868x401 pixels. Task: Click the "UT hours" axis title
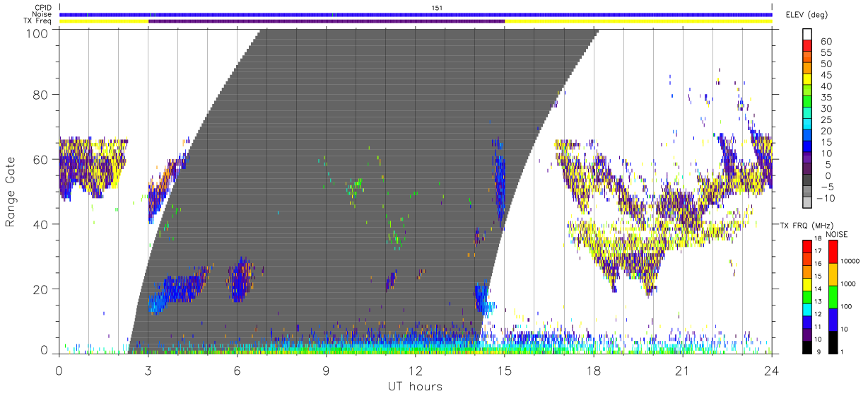coord(415,386)
